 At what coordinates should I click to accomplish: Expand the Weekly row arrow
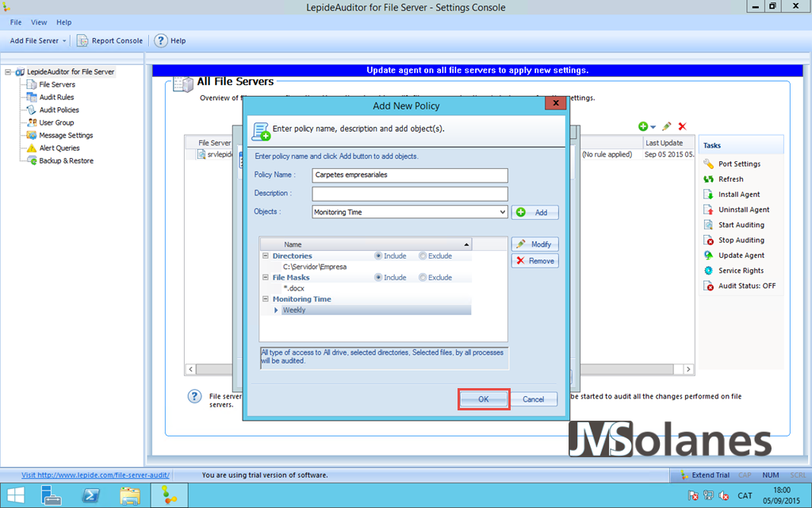276,310
